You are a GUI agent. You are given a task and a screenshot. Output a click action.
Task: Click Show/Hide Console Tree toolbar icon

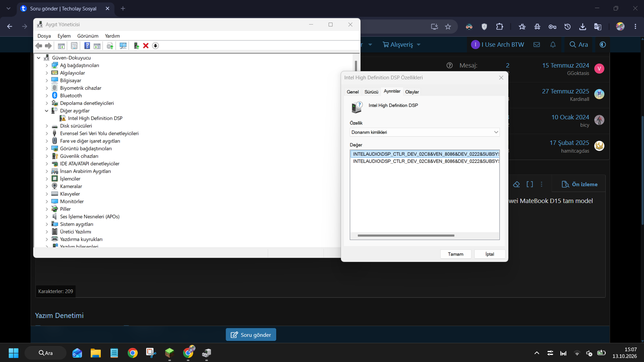pyautogui.click(x=61, y=46)
